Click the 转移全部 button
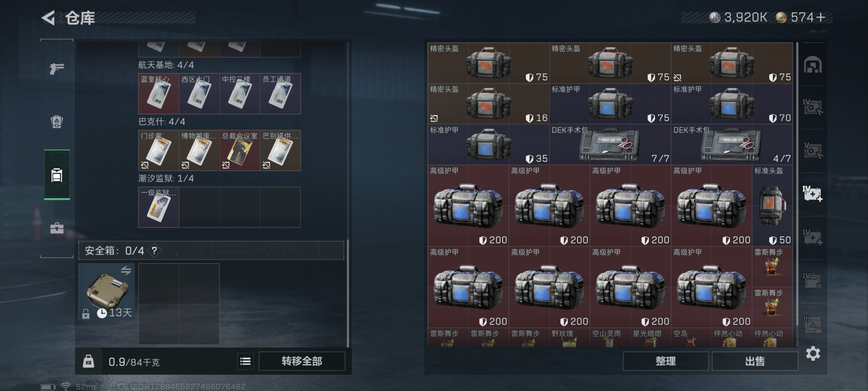 click(x=302, y=361)
